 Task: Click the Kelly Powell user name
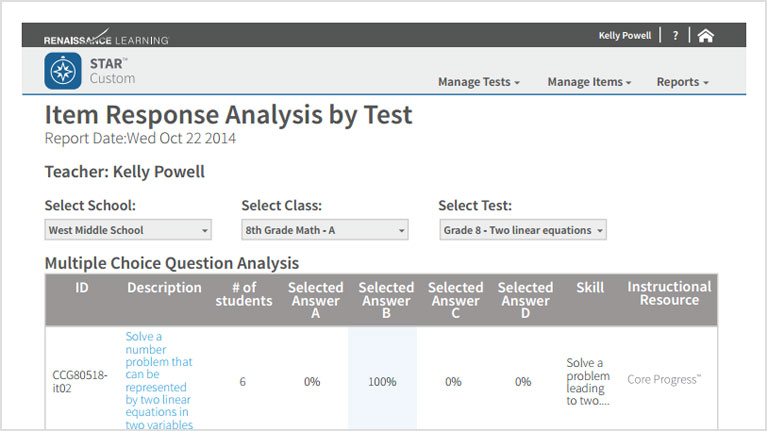[625, 36]
